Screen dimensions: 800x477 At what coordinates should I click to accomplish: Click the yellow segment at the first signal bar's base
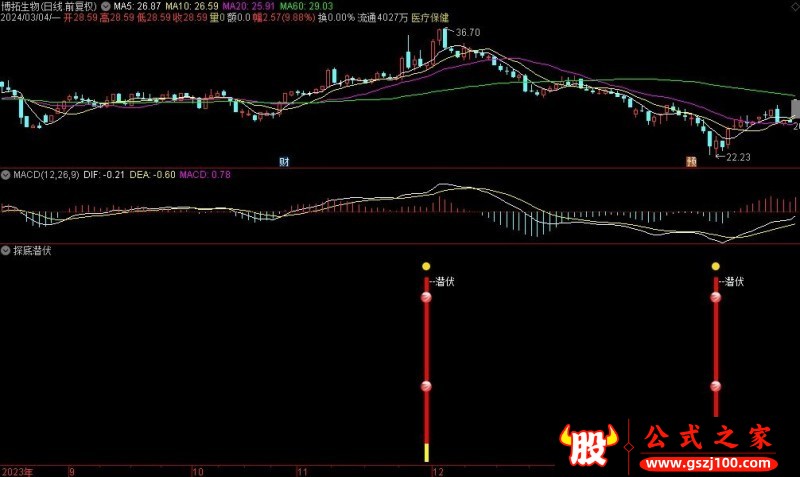426,452
